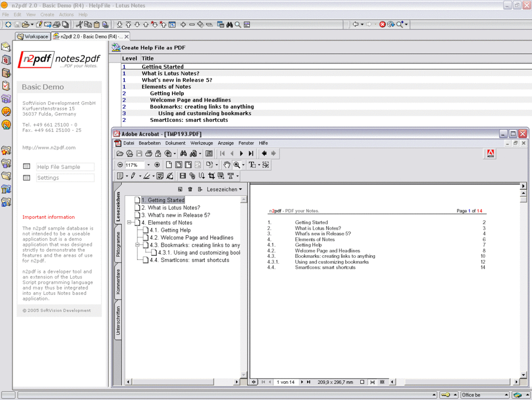
Task: Select the Getting Started row in Notes view
Action: 326,67
